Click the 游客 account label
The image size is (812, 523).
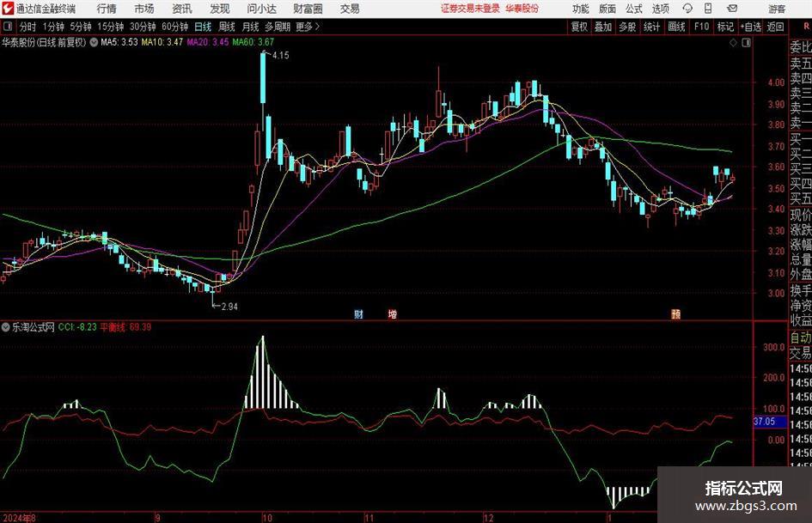click(776, 9)
